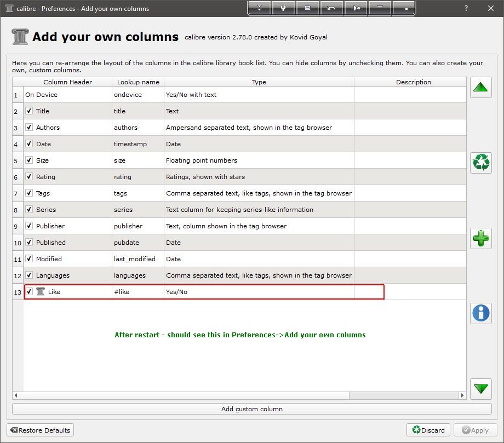The image size is (504, 443).
Task: Select the 'Yes/No with text' type cell
Action: point(259,95)
